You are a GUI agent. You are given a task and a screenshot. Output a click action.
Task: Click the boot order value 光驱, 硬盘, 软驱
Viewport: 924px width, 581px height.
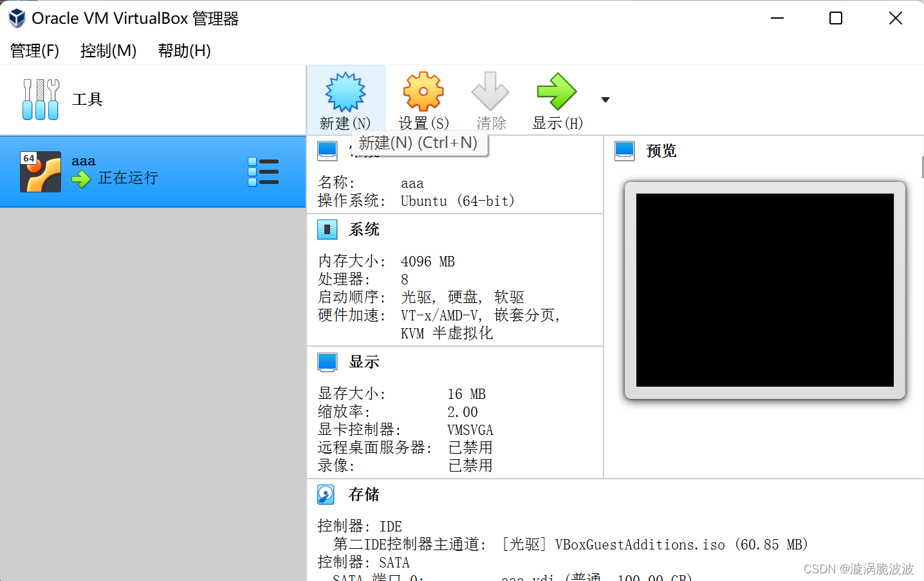click(463, 298)
